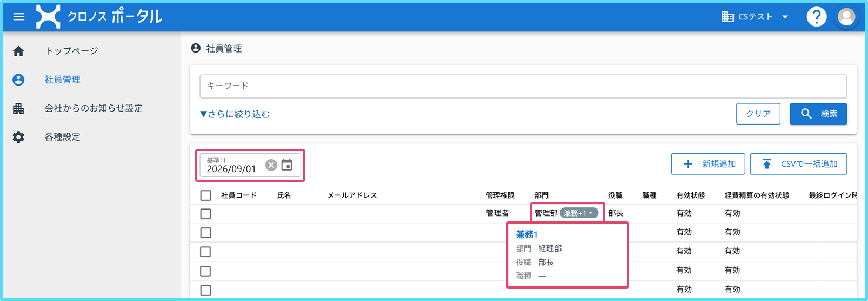
Task: Click the Chronos Portal logo
Action: click(x=99, y=17)
